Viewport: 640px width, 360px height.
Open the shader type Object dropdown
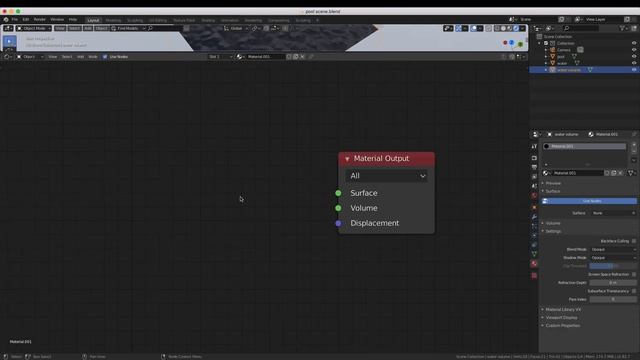pos(30,57)
